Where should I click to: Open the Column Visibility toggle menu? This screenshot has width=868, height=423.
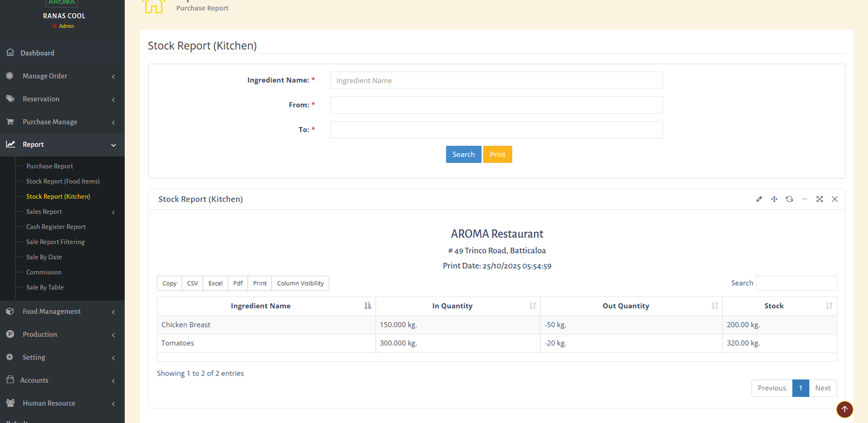(300, 283)
